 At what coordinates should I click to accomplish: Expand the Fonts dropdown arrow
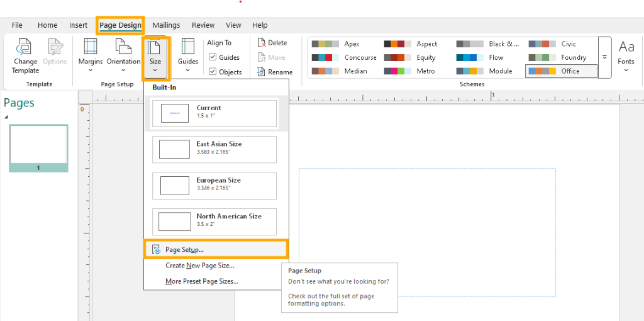pos(626,70)
